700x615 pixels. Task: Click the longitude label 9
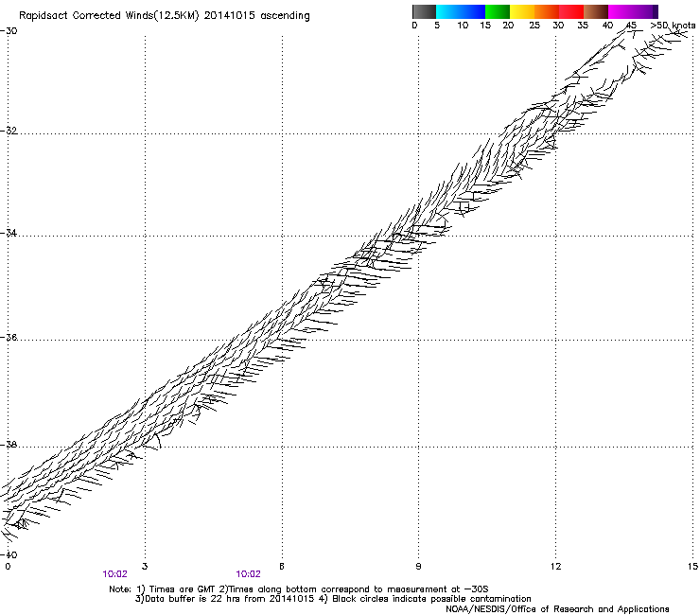tap(418, 567)
